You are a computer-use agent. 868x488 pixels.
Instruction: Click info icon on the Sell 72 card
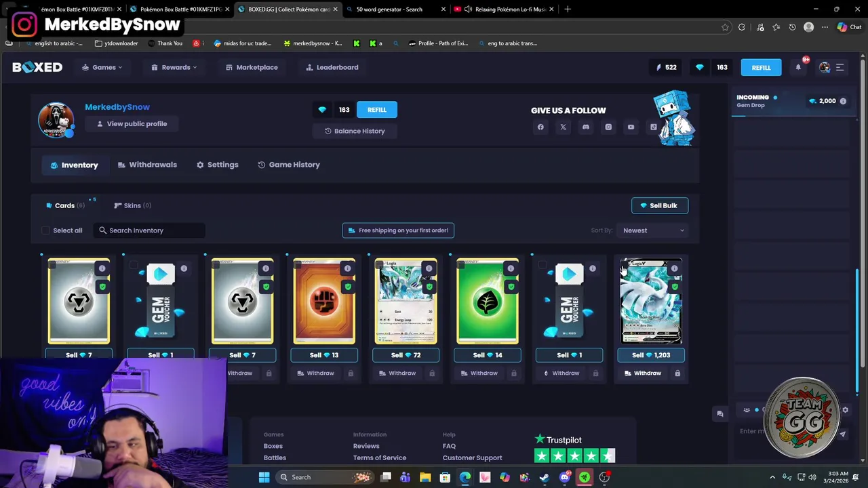pos(429,268)
